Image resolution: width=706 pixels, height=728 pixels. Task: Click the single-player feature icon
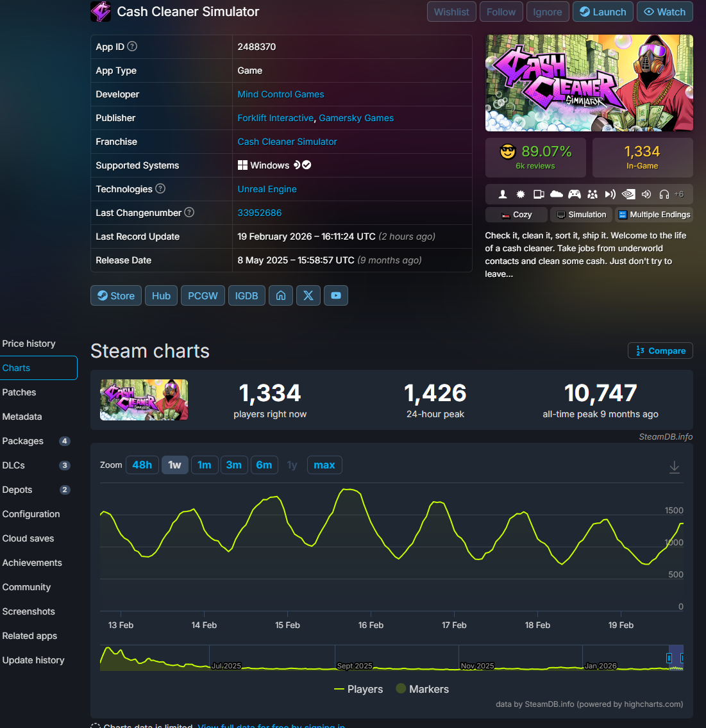point(503,194)
